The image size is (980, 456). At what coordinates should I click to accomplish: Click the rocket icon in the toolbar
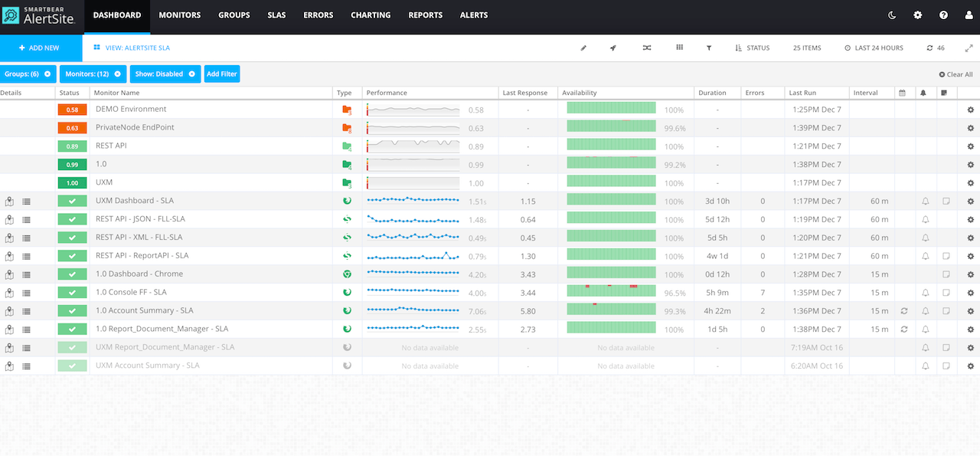[613, 48]
